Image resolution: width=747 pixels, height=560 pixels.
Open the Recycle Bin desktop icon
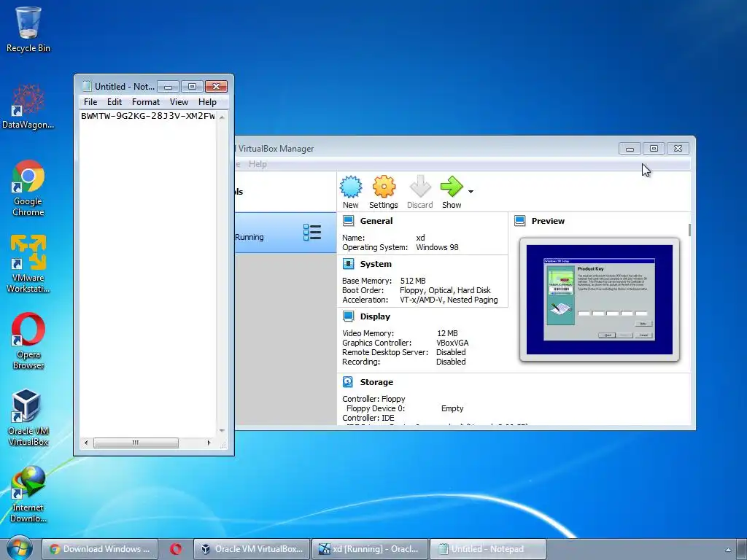(x=28, y=29)
